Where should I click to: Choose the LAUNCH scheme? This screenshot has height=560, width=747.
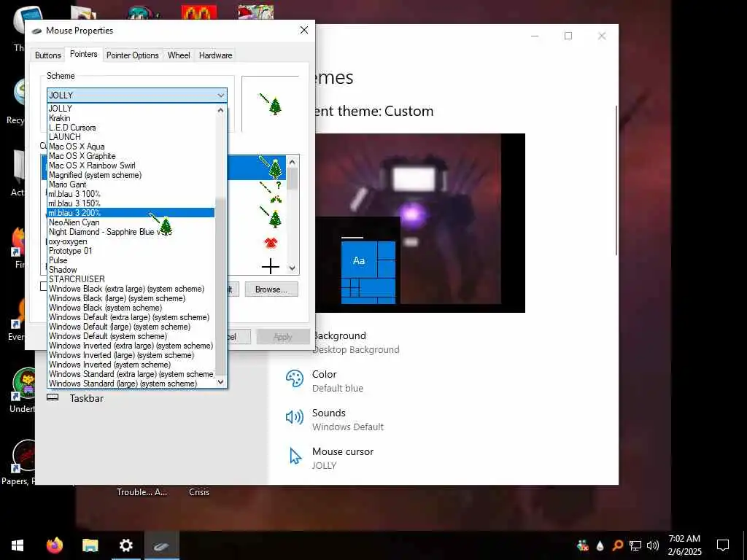tap(131, 136)
